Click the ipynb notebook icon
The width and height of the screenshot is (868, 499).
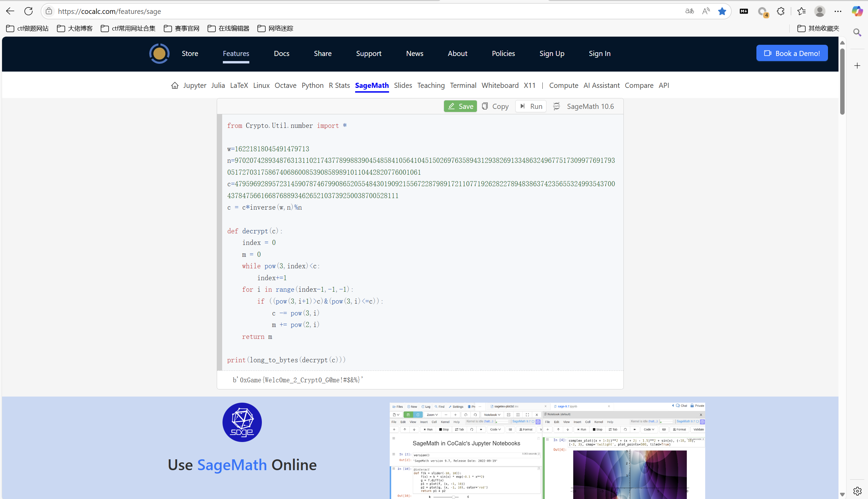tap(556, 106)
